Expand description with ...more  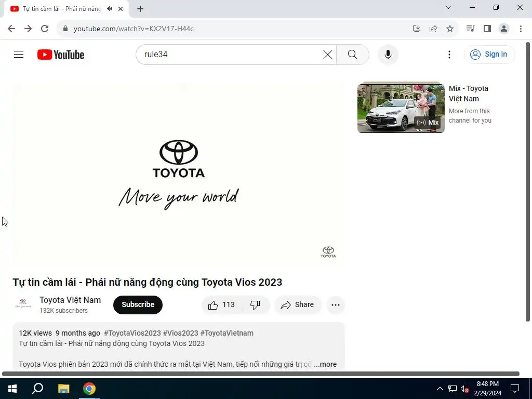[325, 364]
